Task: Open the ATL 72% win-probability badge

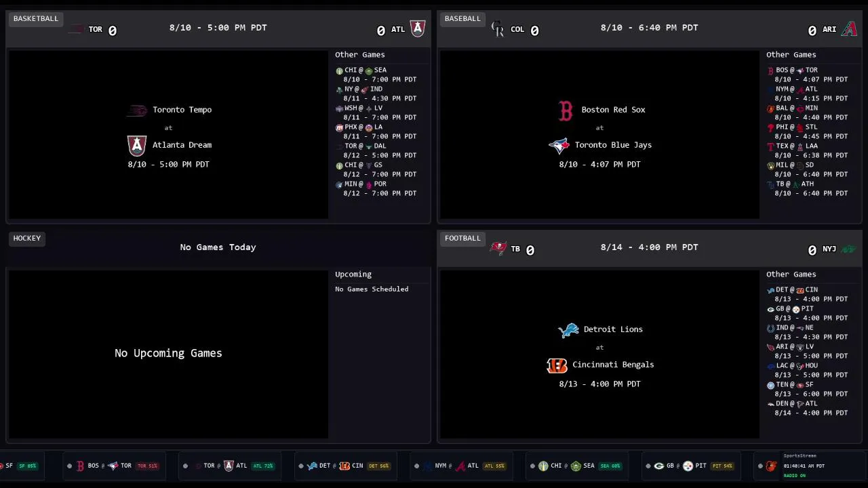Action: pos(262,466)
